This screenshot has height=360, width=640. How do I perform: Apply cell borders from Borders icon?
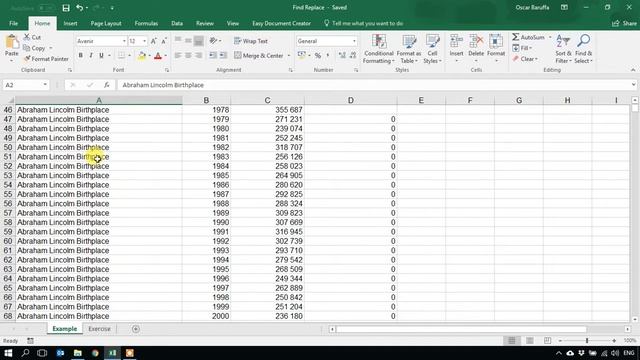(x=122, y=55)
